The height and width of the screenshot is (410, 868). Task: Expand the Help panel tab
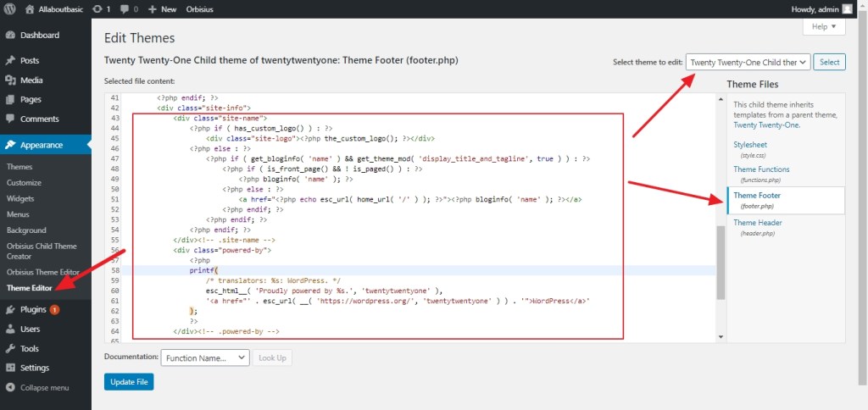823,27
